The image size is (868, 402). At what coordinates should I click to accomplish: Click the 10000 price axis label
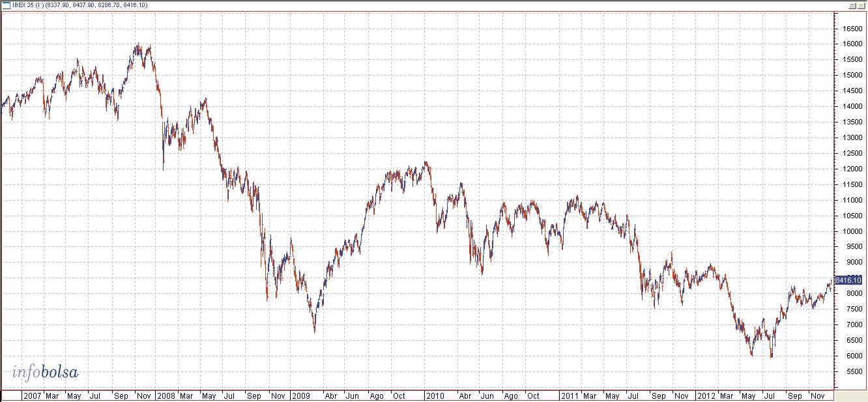pos(852,232)
